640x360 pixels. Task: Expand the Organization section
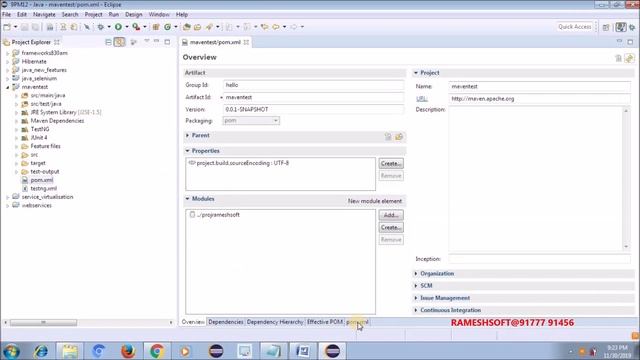(x=416, y=273)
